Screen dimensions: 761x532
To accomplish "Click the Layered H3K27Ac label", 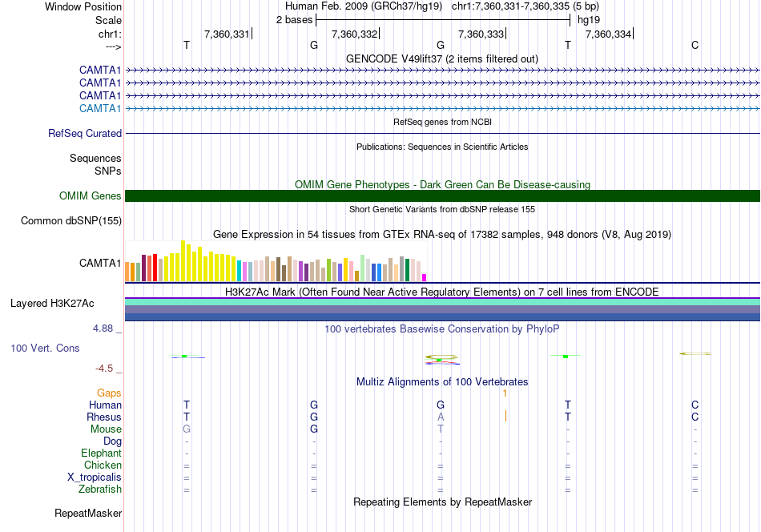I will 52,304.
